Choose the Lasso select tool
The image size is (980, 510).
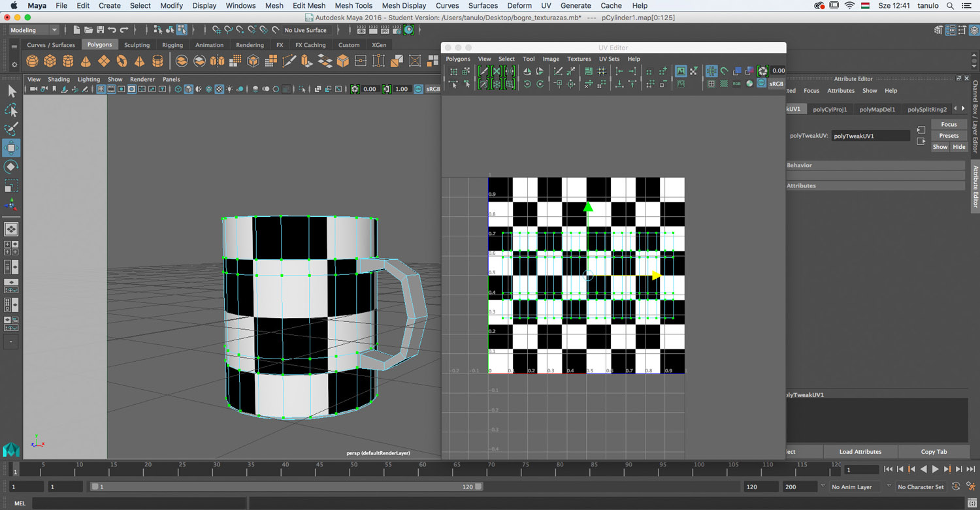[x=11, y=110]
